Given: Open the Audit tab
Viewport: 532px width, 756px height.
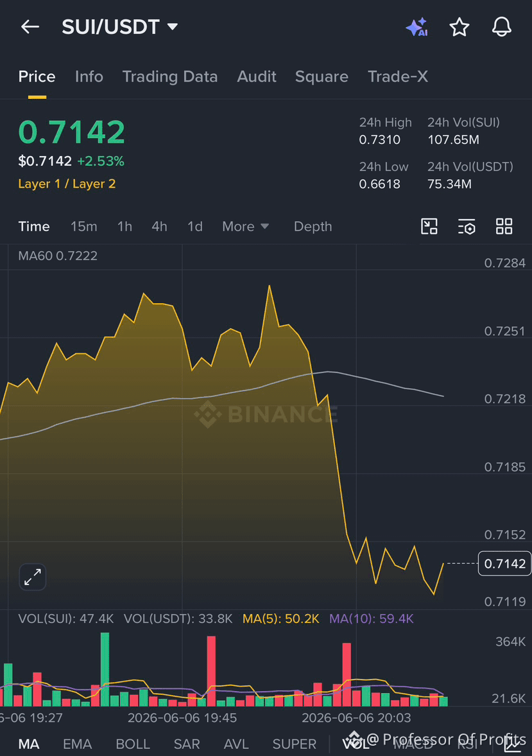Looking at the screenshot, I should [256, 76].
